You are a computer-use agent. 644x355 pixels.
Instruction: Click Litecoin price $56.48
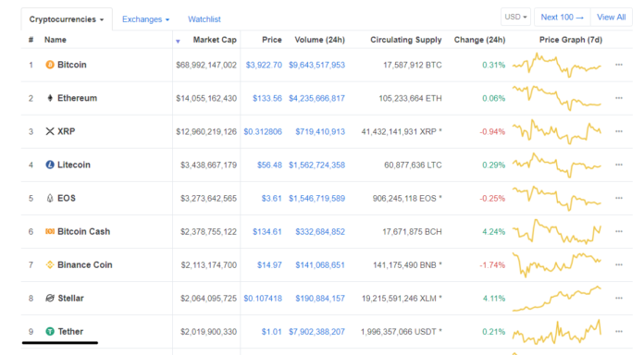click(269, 165)
